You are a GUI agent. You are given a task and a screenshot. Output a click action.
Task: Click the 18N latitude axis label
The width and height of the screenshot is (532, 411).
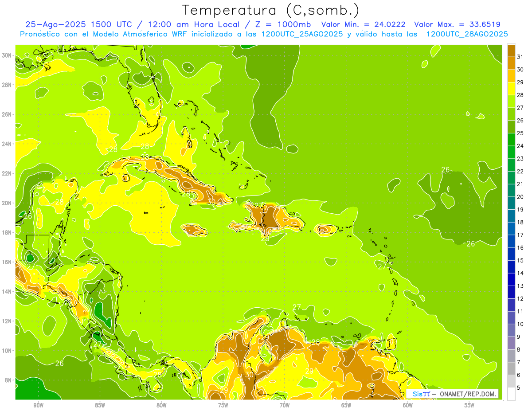(7, 232)
